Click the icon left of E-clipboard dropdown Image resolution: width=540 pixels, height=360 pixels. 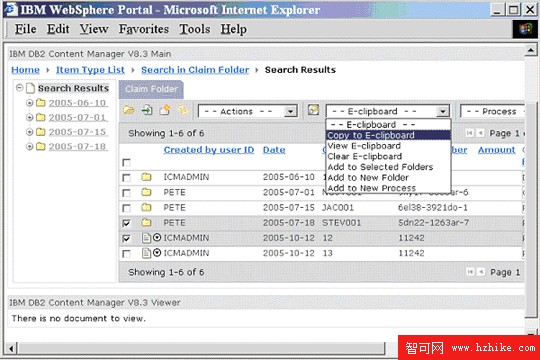313,110
